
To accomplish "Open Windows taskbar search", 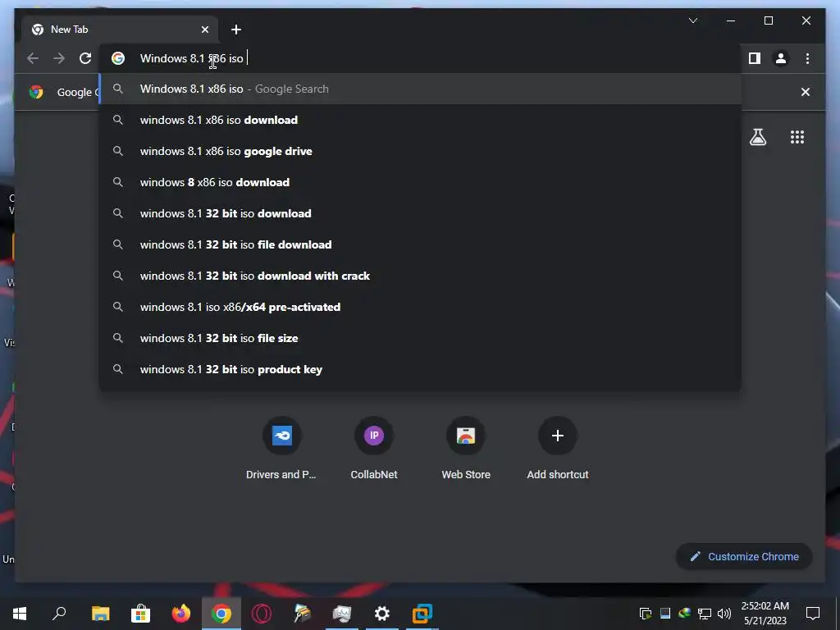I will (x=59, y=614).
